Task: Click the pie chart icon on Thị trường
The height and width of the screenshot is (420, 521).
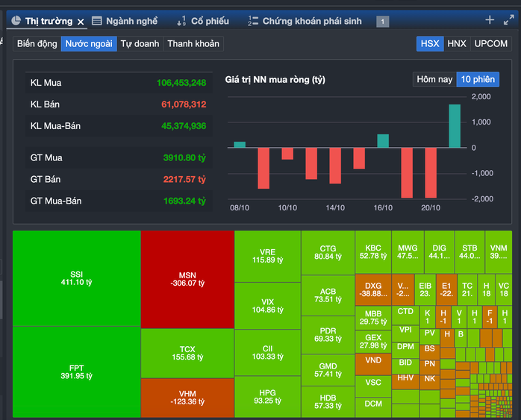Action: pos(16,21)
